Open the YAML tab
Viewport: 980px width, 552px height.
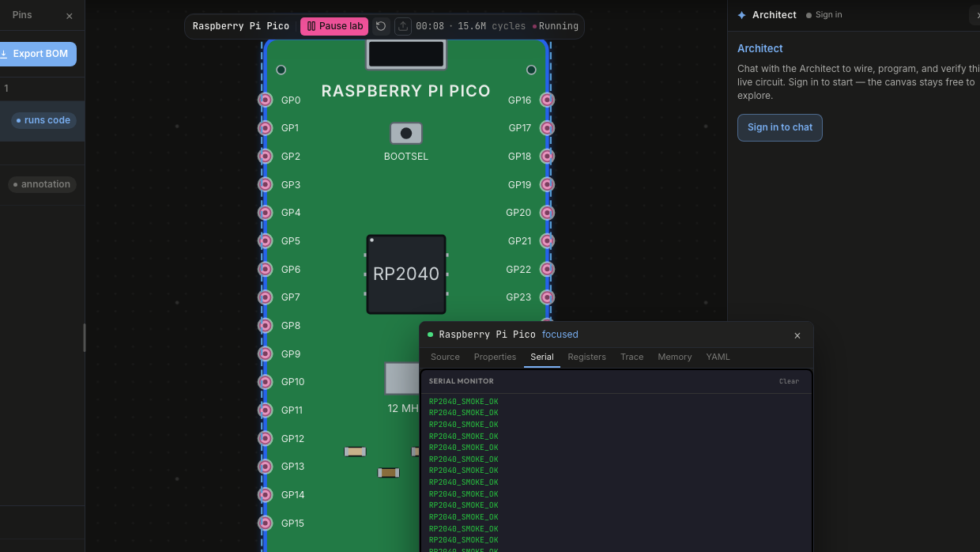[x=718, y=357]
